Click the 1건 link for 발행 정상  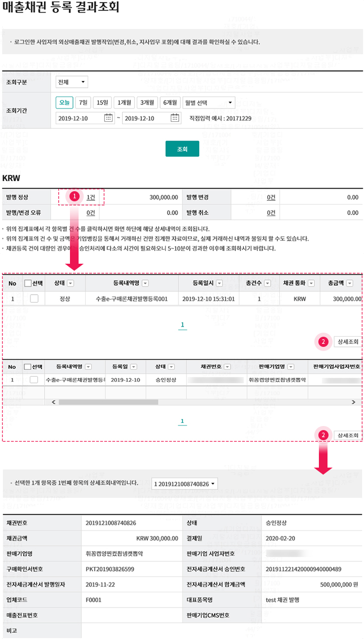pos(91,197)
